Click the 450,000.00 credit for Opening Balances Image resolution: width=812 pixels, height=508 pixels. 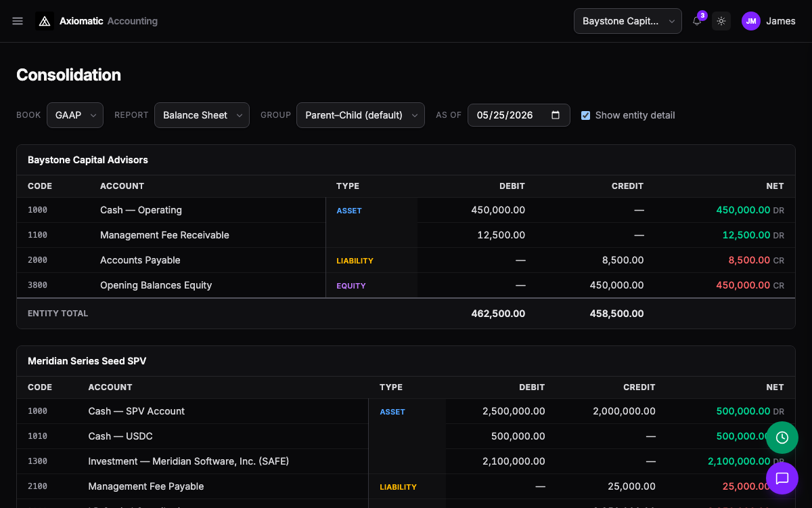coord(616,285)
